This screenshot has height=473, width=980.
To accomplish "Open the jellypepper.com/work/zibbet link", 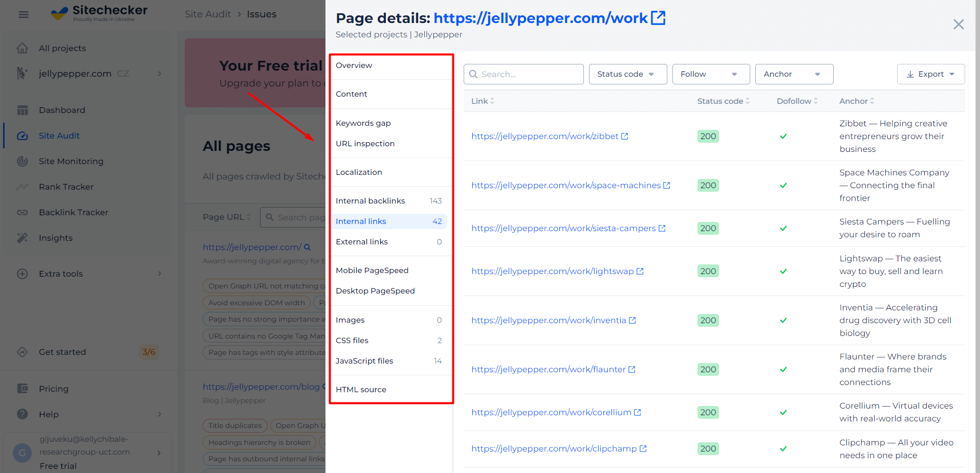I will pos(545,136).
